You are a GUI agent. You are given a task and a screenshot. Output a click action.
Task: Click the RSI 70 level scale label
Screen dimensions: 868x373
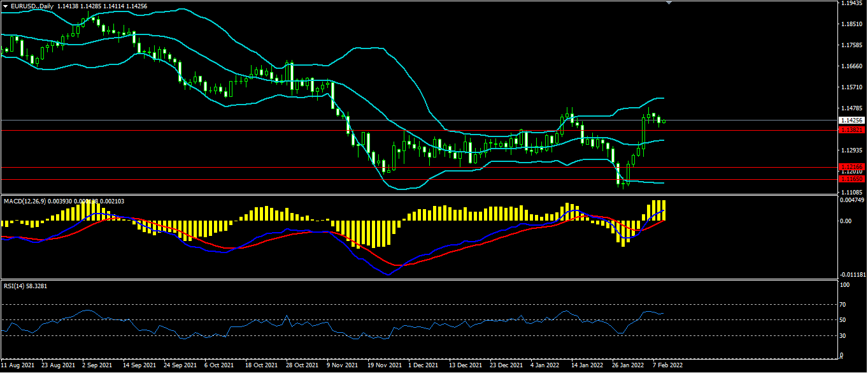click(x=843, y=305)
